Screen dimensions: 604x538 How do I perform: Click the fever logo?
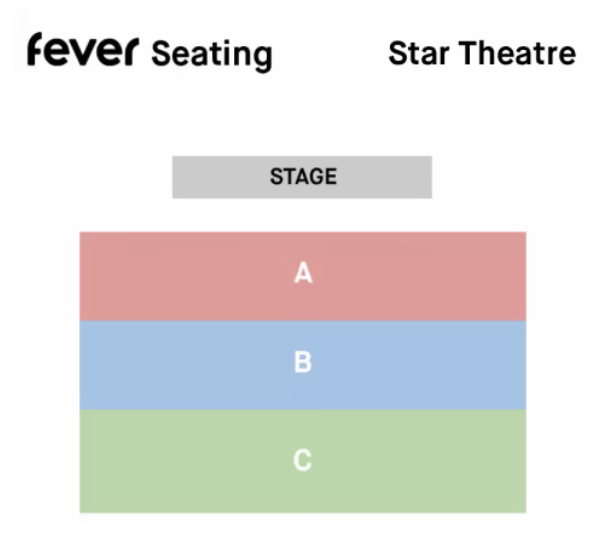click(x=83, y=50)
